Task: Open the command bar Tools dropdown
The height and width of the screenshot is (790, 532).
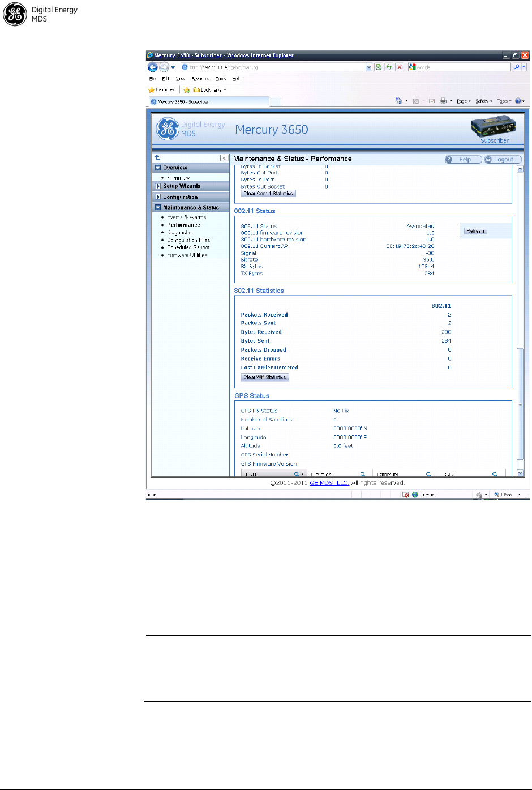Action: 504,101
